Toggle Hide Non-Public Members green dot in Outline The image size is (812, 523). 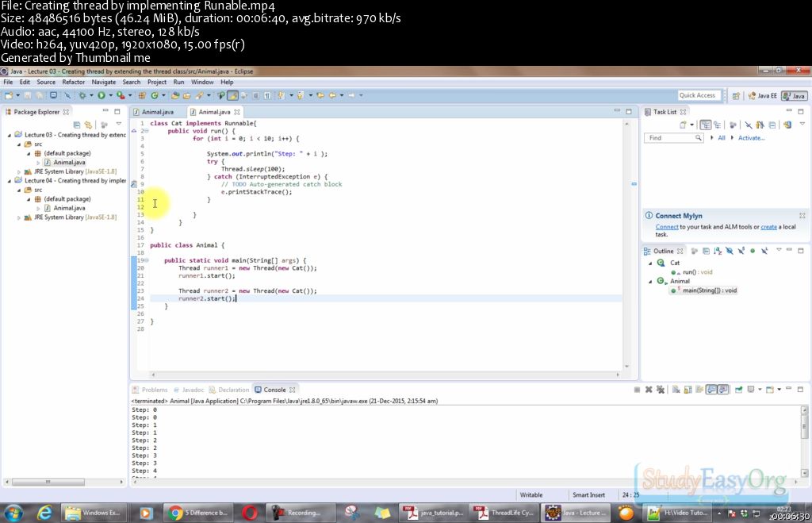point(753,251)
